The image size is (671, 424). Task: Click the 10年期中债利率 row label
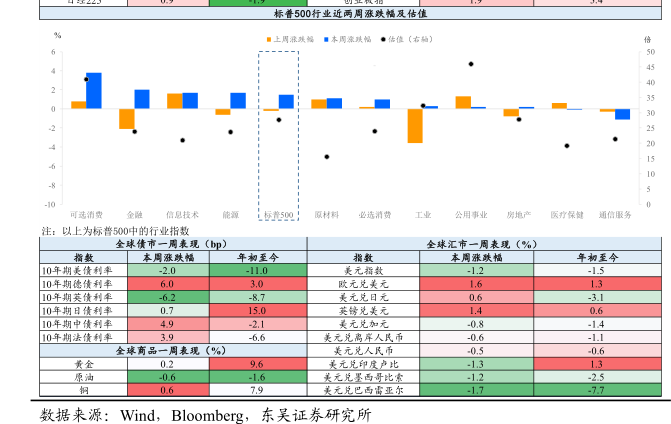(x=77, y=324)
